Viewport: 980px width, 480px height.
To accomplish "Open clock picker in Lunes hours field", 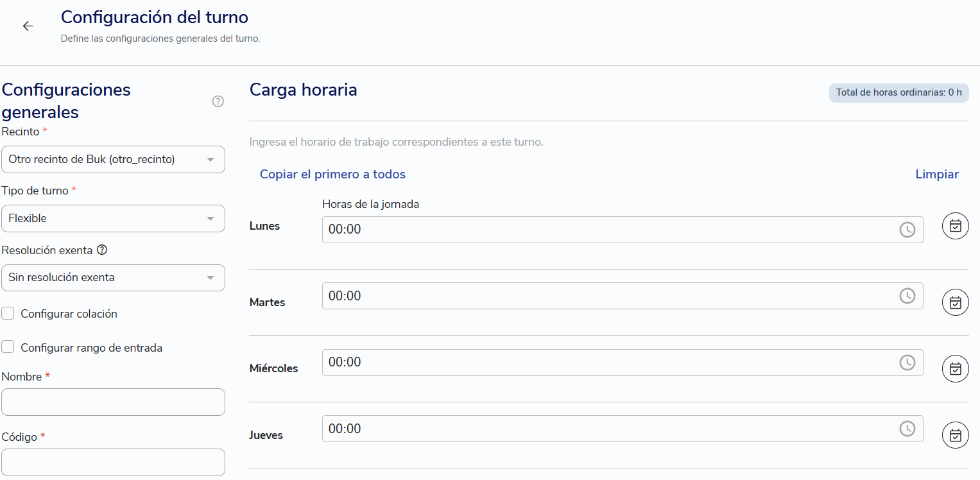I will [907, 230].
